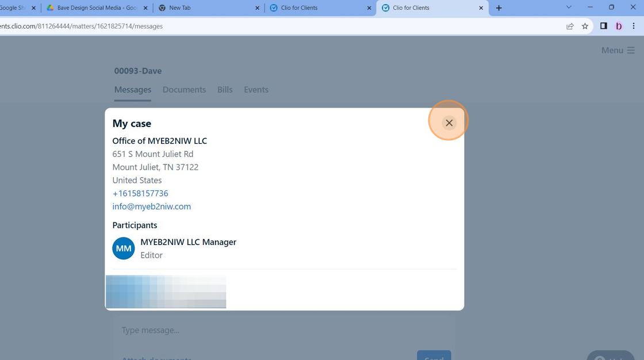Close the Bave Design Social Media tab
The height and width of the screenshot is (360, 644).
146,8
